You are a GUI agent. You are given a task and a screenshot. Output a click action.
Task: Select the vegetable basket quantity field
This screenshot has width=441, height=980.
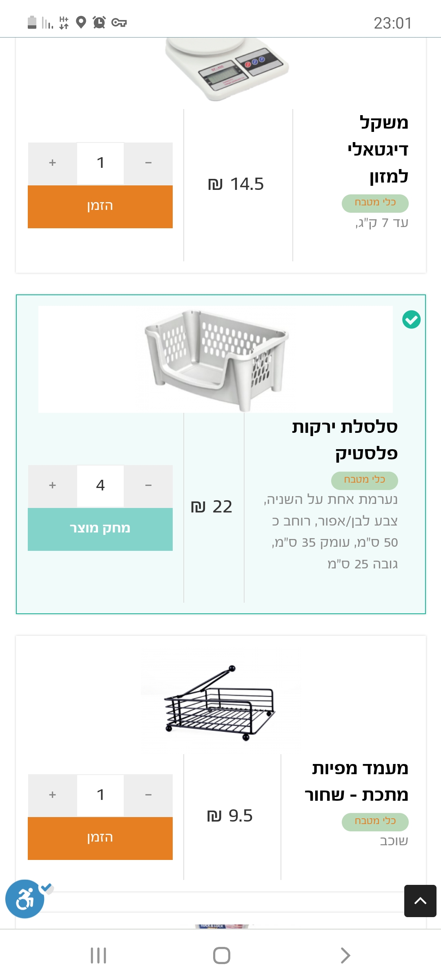tap(100, 486)
